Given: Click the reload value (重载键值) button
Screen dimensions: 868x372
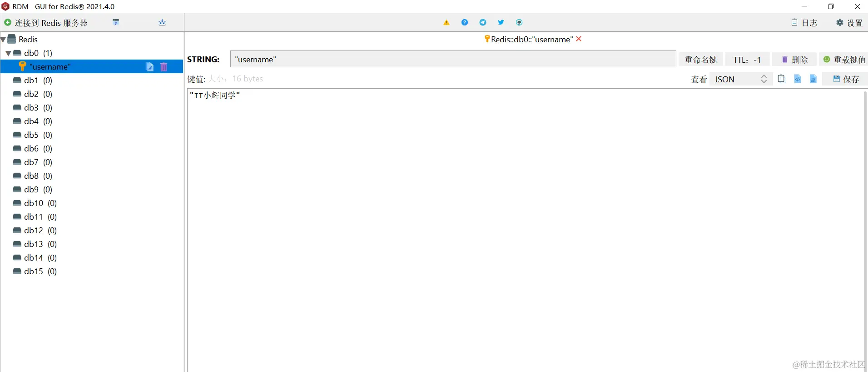Looking at the screenshot, I should [844, 60].
